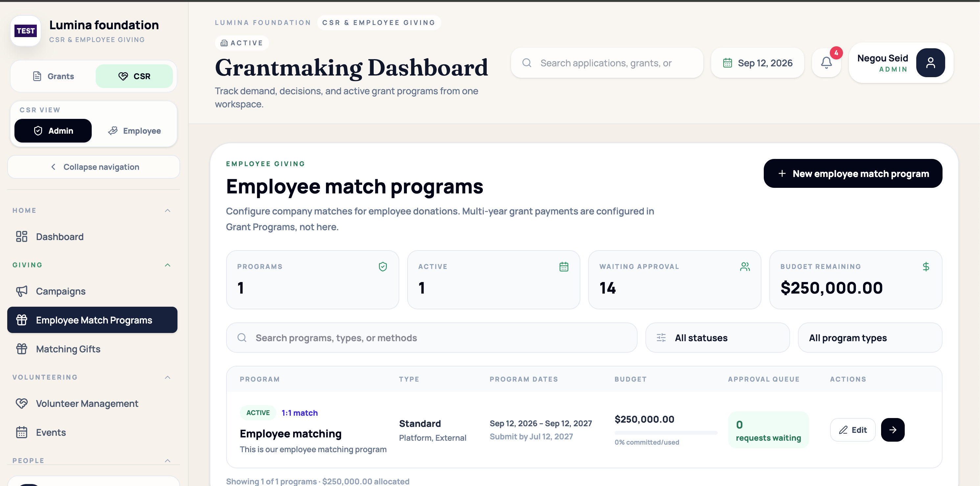Click the calendar icon in Active card
This screenshot has width=980, height=486.
point(564,267)
